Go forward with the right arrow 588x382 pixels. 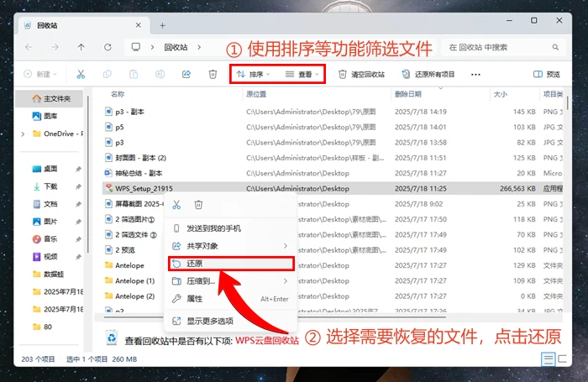point(55,47)
